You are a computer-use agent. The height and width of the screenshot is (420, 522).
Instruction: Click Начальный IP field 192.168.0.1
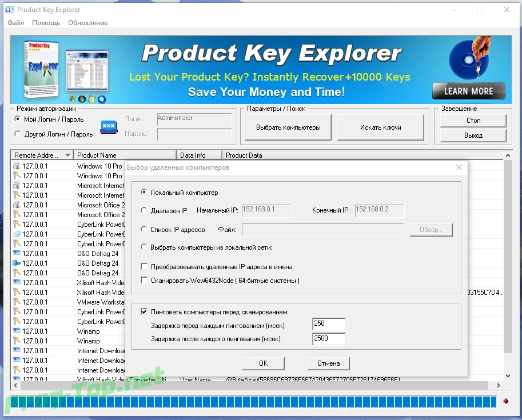(x=266, y=210)
